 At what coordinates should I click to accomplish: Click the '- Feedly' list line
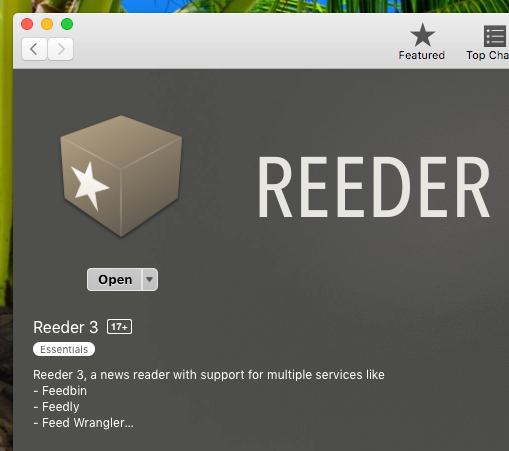click(56, 407)
